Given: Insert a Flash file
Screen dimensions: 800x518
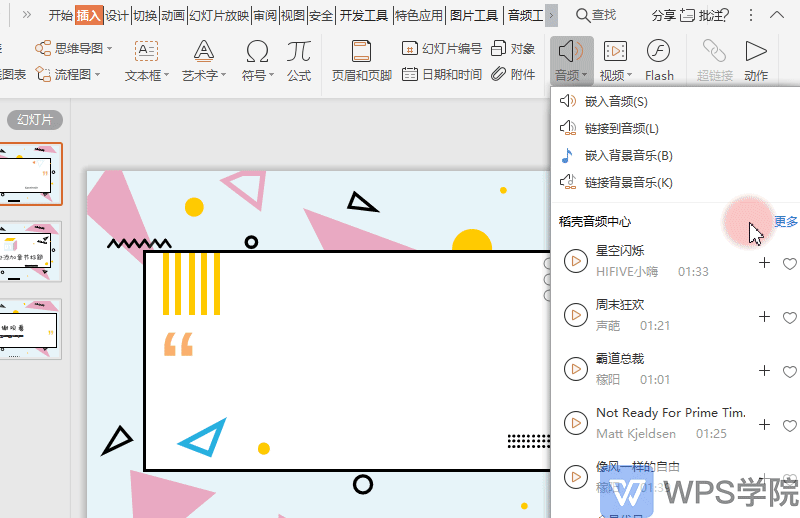Looking at the screenshot, I should pos(659,61).
